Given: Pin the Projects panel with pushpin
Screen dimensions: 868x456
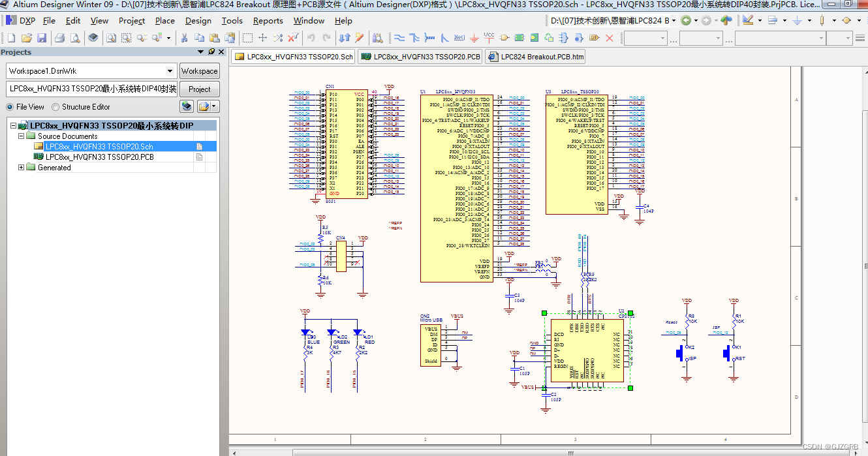Looking at the screenshot, I should coord(211,52).
